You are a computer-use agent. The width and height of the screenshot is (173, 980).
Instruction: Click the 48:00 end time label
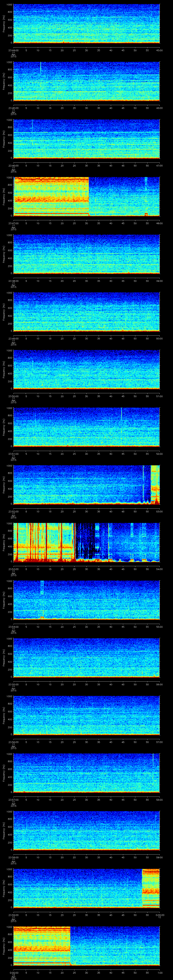coord(159,223)
